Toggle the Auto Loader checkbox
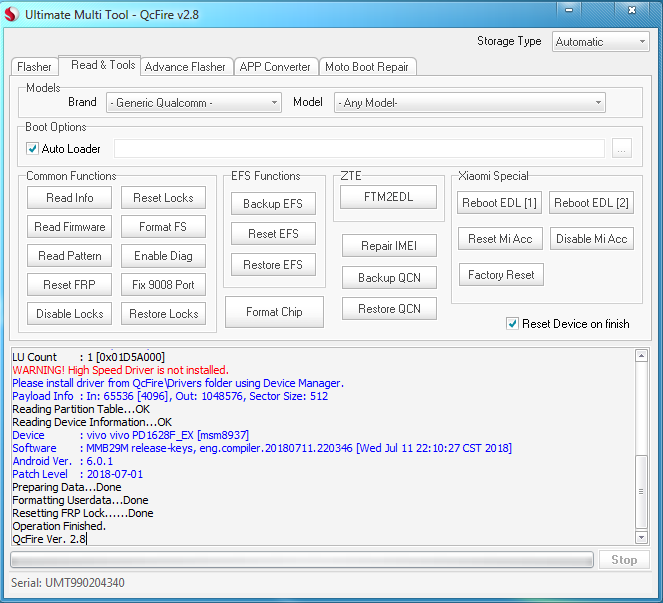This screenshot has height=603, width=663. click(32, 148)
